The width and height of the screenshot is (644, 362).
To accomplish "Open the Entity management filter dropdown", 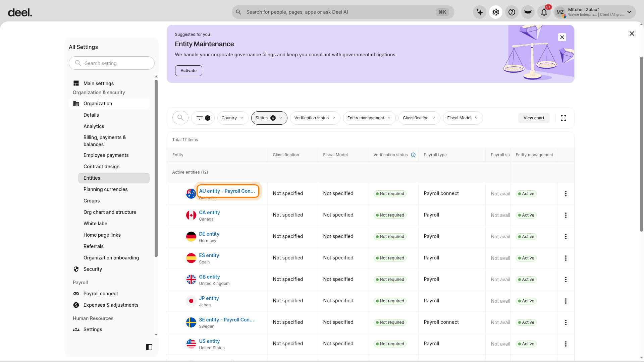I will tap(369, 118).
